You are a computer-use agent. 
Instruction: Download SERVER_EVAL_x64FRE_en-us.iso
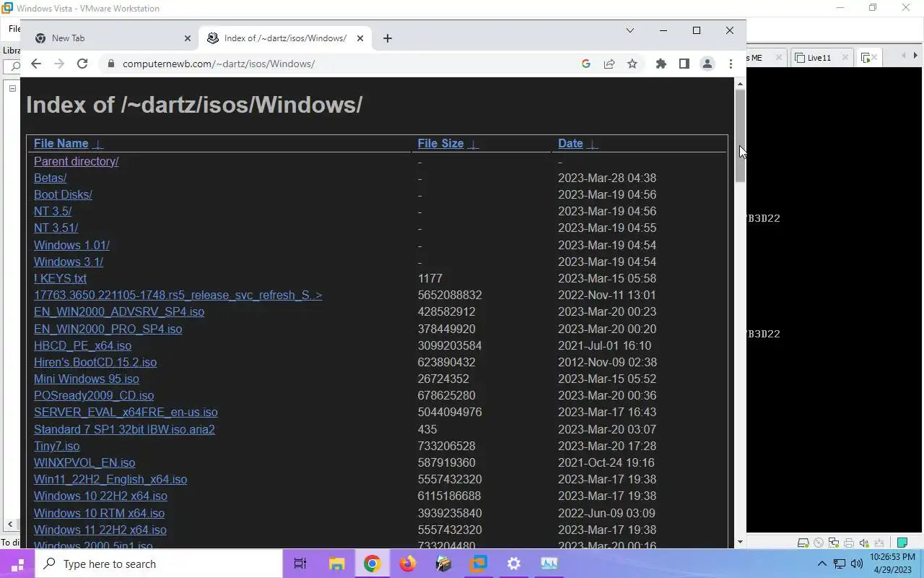pyautogui.click(x=126, y=412)
